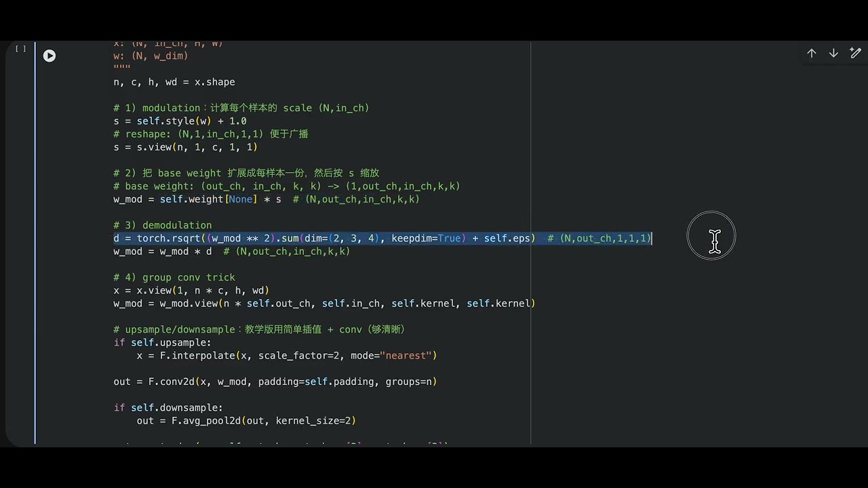This screenshot has width=868, height=488.
Task: Place cursor on "s = self.style(w) + 1.0"
Action: [180, 121]
